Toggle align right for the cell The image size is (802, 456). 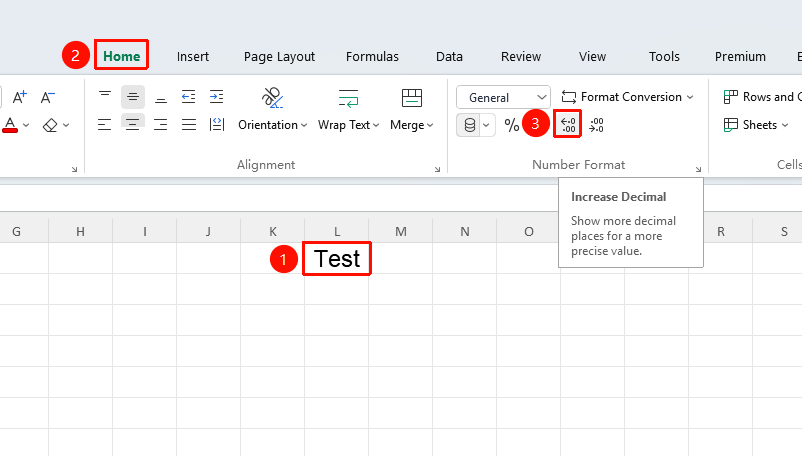[161, 124]
